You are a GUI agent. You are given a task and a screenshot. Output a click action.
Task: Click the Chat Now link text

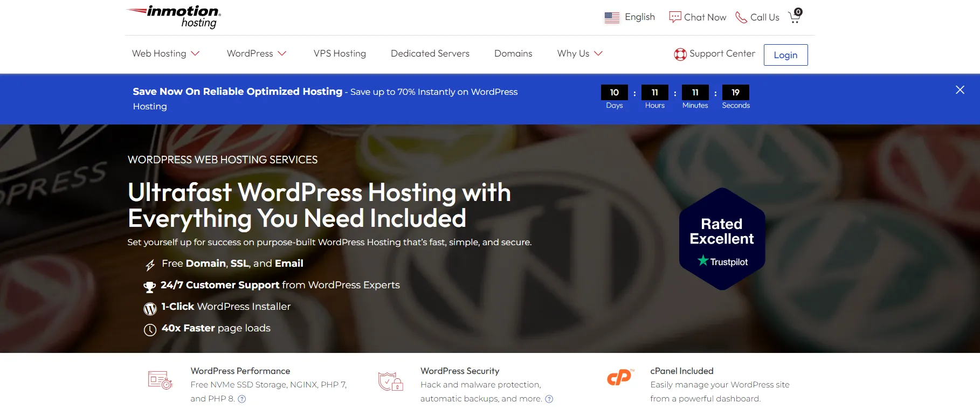pyautogui.click(x=705, y=17)
